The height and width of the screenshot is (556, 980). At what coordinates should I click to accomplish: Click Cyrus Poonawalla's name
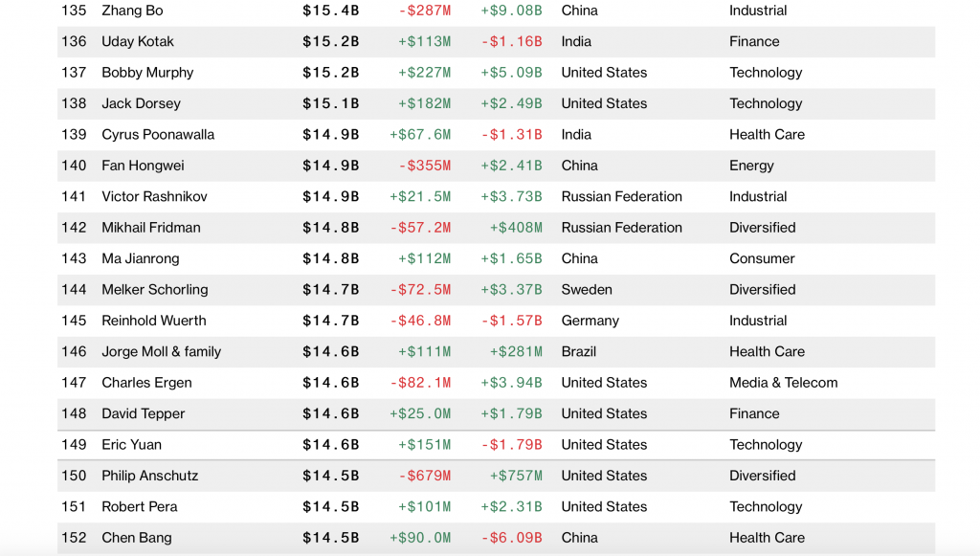pyautogui.click(x=158, y=135)
